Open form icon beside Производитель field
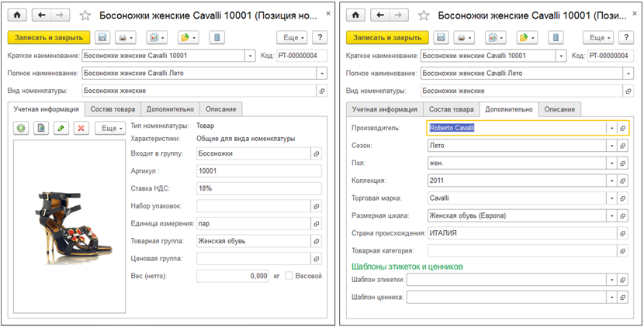This screenshot has height=327, width=644. (622, 128)
